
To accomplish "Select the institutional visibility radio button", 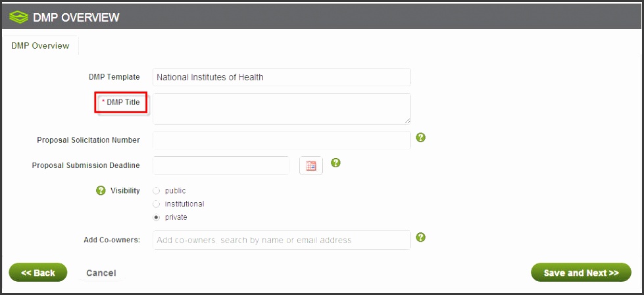I will pyautogui.click(x=156, y=203).
